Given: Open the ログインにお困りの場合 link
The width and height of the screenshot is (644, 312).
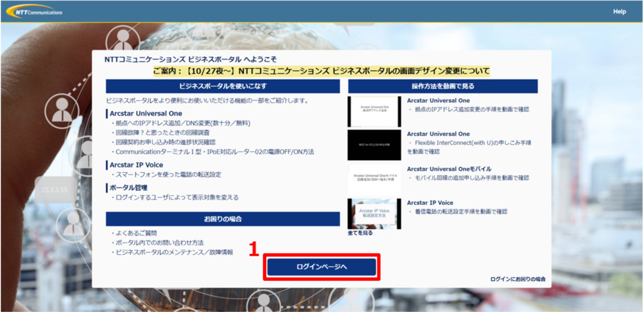Looking at the screenshot, I should (517, 279).
